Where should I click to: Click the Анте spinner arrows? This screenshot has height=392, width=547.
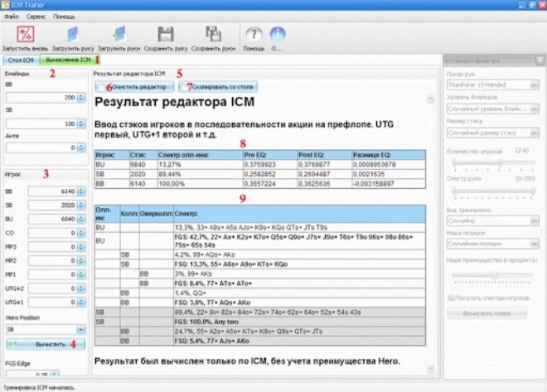[x=81, y=148]
